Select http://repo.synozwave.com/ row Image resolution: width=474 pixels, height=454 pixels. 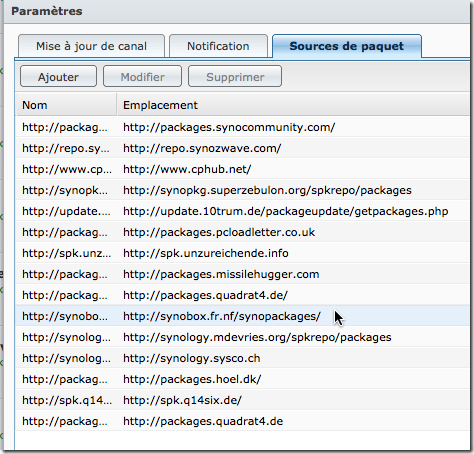coord(242,148)
